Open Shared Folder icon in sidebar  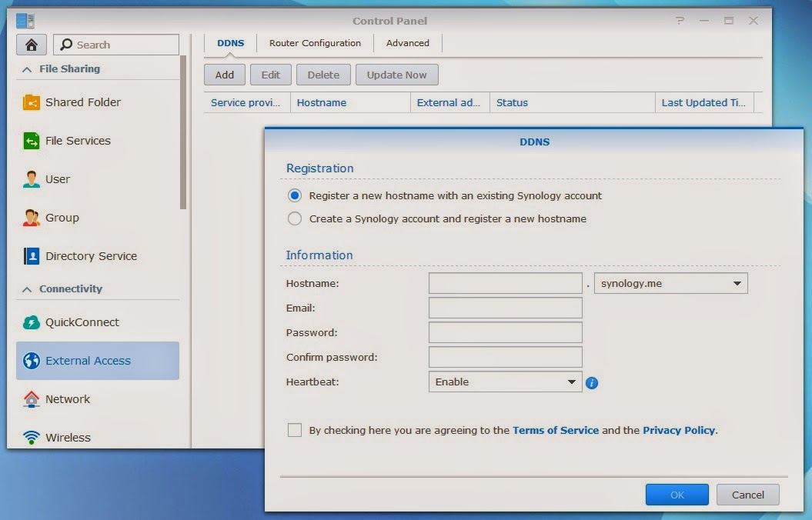click(32, 102)
